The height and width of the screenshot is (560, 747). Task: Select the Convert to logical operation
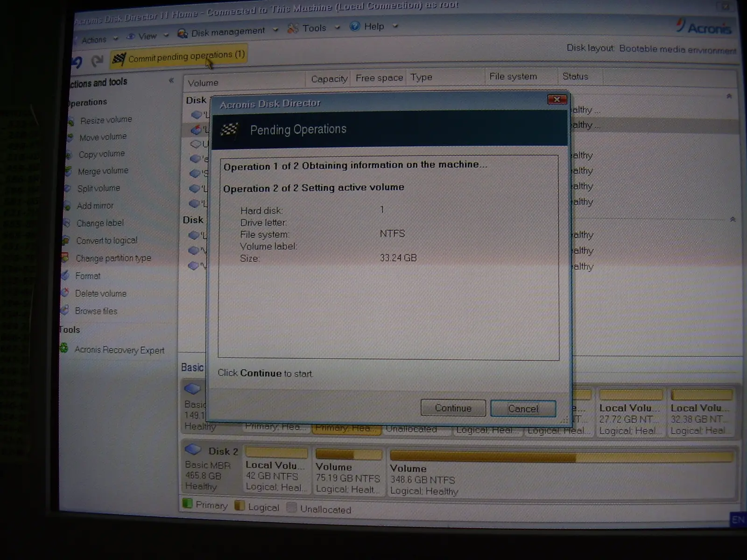(x=106, y=241)
